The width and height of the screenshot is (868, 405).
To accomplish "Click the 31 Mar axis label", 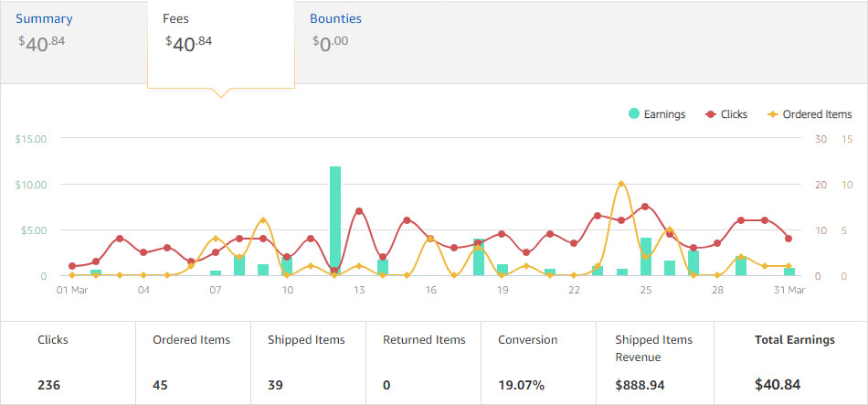I will 789,290.
